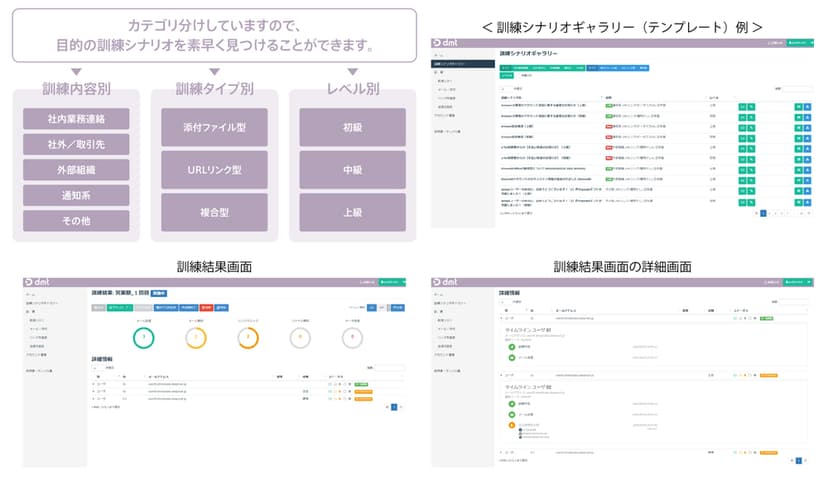Select the 初級 level box
Viewport: 828px width, 479px height.
point(353,127)
